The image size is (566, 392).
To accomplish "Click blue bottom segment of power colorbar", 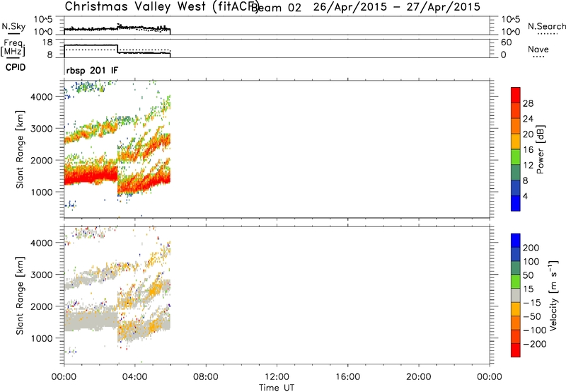I will click(x=516, y=203).
